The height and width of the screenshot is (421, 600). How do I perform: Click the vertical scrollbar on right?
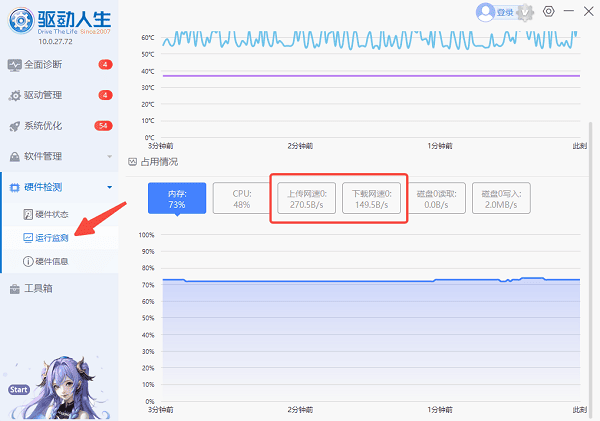(590, 268)
